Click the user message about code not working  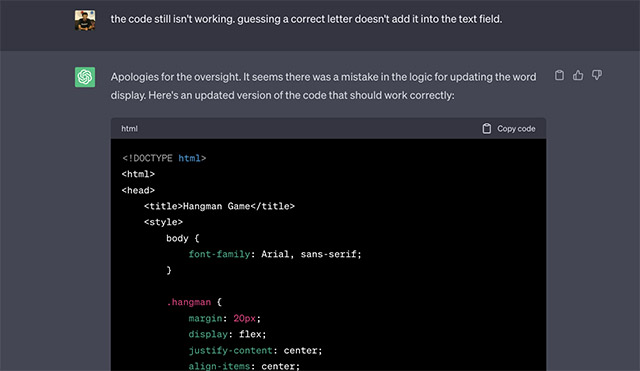tap(306, 19)
